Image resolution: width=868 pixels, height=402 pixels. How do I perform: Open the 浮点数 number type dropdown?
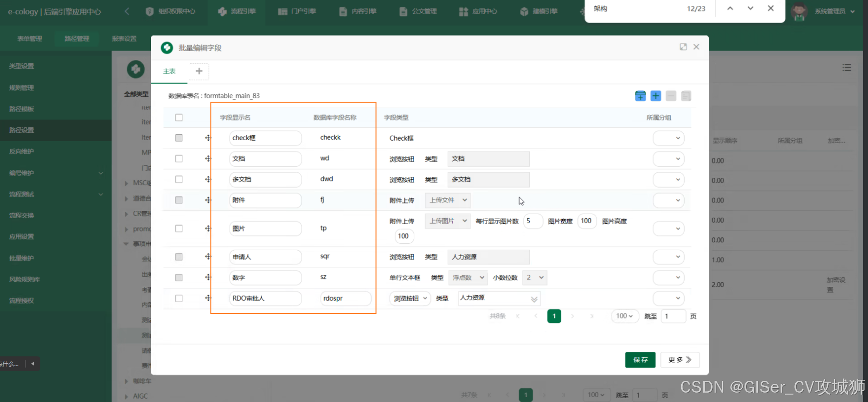[468, 278]
